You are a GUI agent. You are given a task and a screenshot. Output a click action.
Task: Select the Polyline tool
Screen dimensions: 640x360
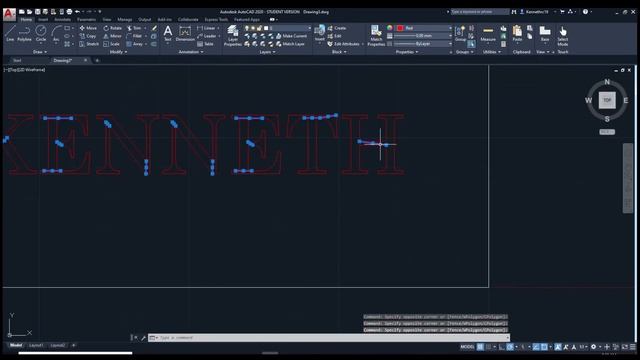(x=24, y=33)
